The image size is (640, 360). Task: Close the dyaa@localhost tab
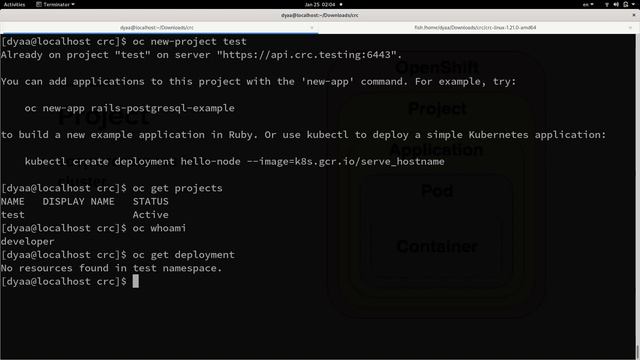pos(312,28)
